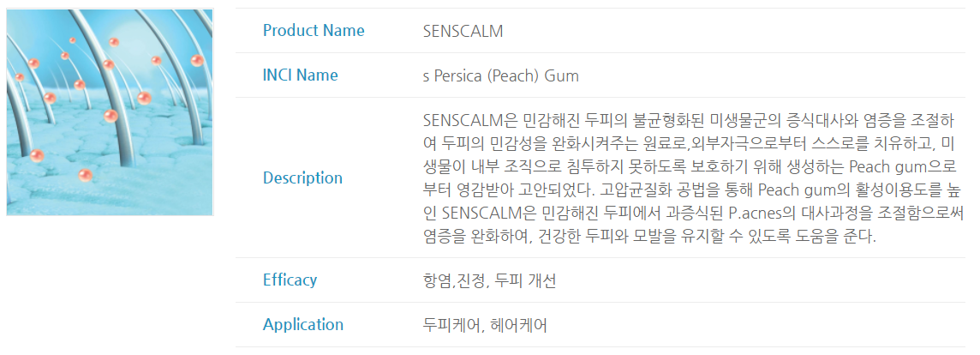Click the orange sphere at the image bottom

click(x=85, y=175)
